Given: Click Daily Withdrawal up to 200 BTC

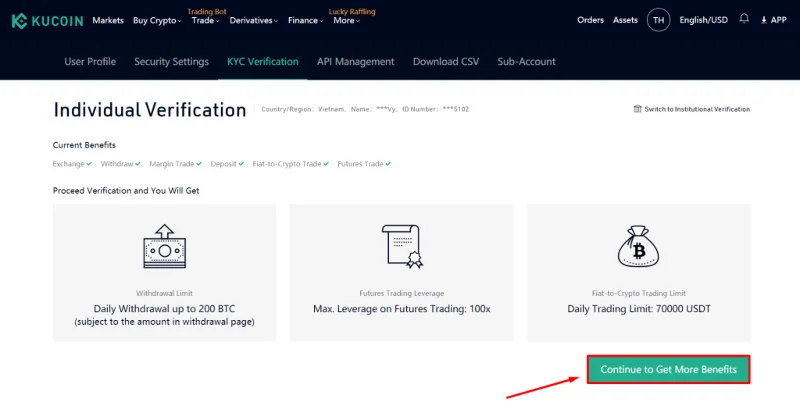Looking at the screenshot, I should tap(164, 309).
